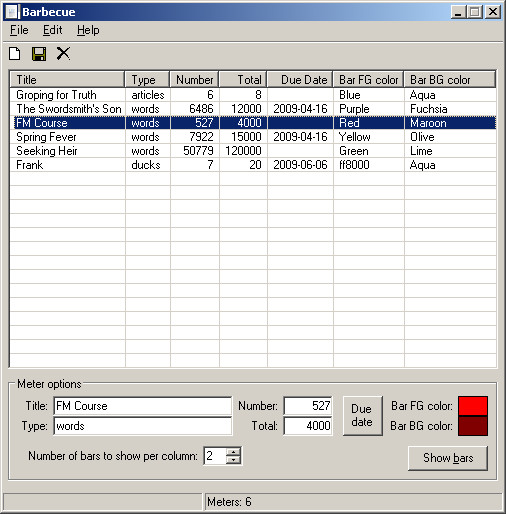Screen dimensions: 506x514
Task: Pick the red Bar FG color swatch
Action: coord(473,406)
